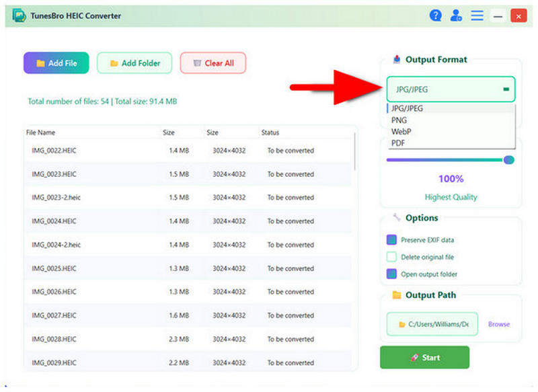The image size is (538, 392).
Task: Select the IMG_0024.HEIC row
Action: click(x=188, y=221)
